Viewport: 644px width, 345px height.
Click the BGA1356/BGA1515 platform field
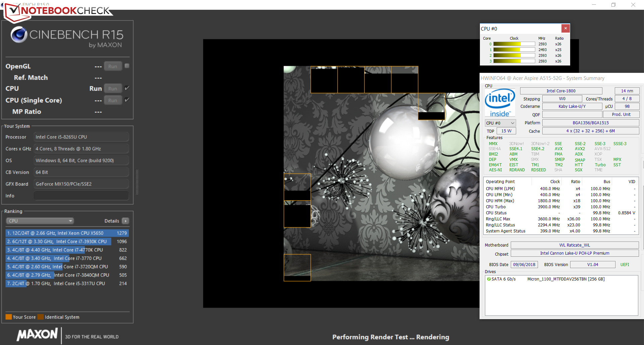point(591,123)
